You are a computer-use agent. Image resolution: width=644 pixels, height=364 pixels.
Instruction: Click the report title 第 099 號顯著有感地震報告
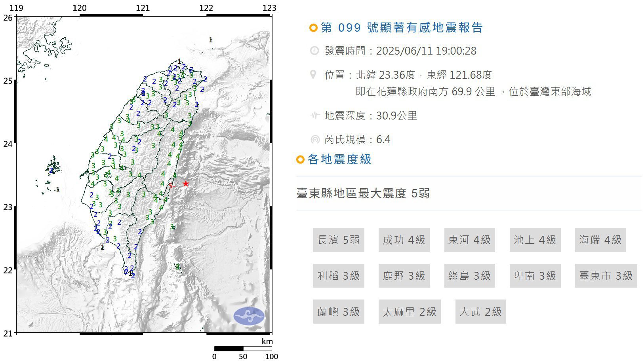402,28
